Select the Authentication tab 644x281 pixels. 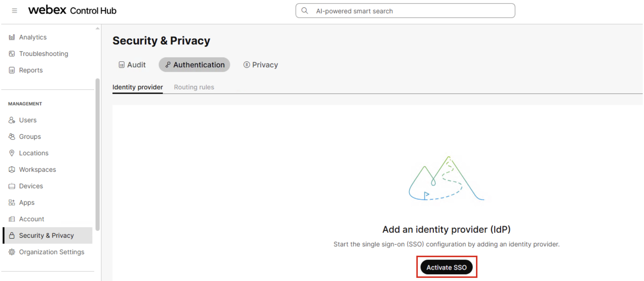pos(194,65)
